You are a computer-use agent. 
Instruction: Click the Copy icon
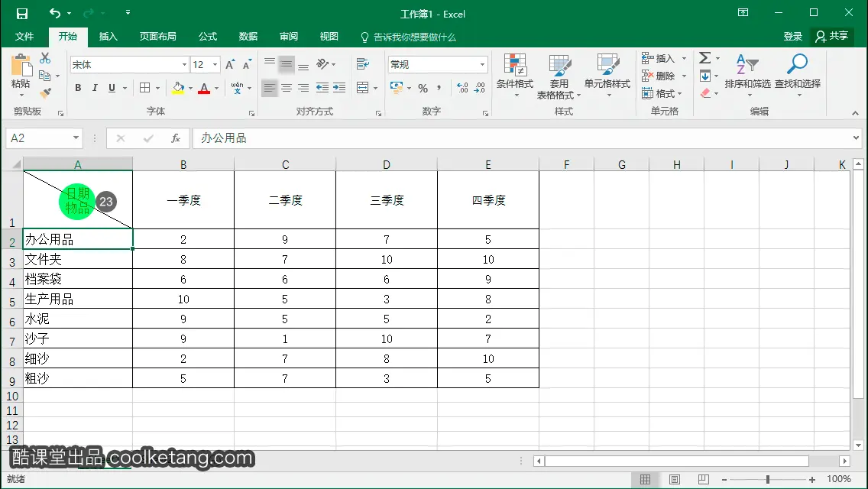tap(44, 75)
